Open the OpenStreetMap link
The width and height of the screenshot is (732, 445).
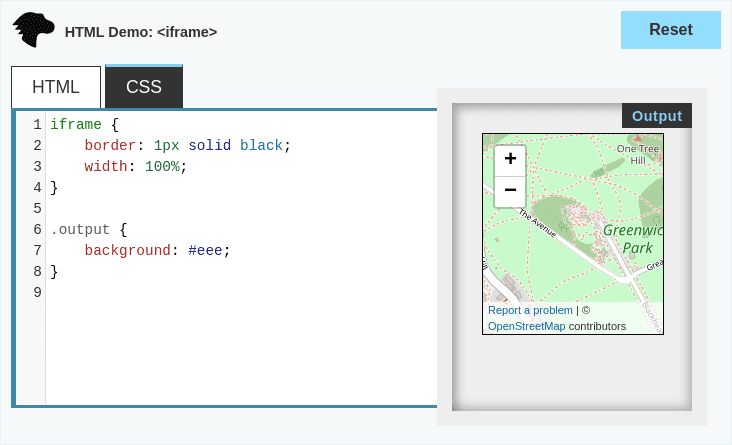pyautogui.click(x=526, y=326)
